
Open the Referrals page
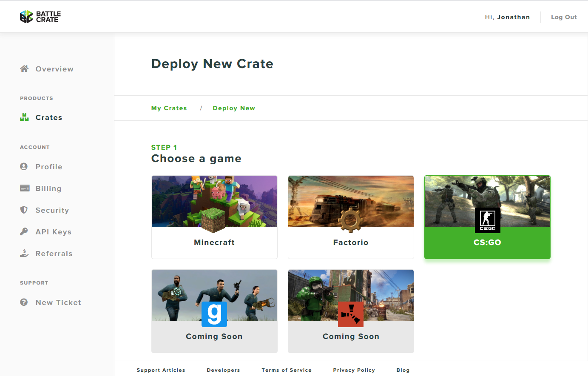pos(54,254)
